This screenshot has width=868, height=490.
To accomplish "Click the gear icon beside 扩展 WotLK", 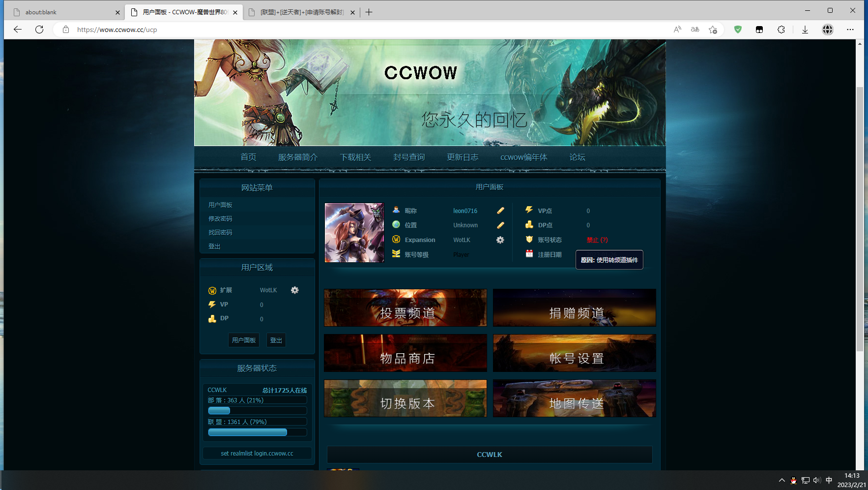I will coord(294,290).
